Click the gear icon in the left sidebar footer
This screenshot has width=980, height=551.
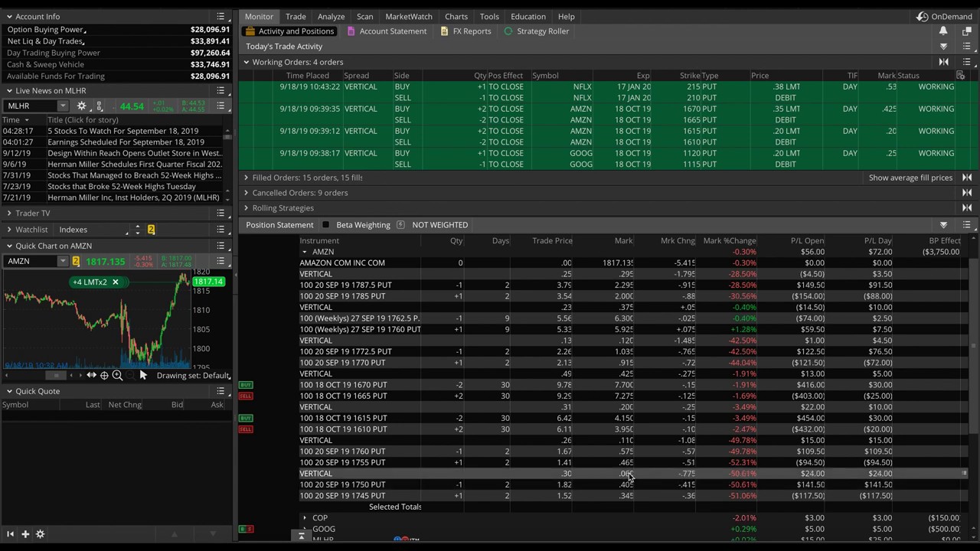(40, 534)
